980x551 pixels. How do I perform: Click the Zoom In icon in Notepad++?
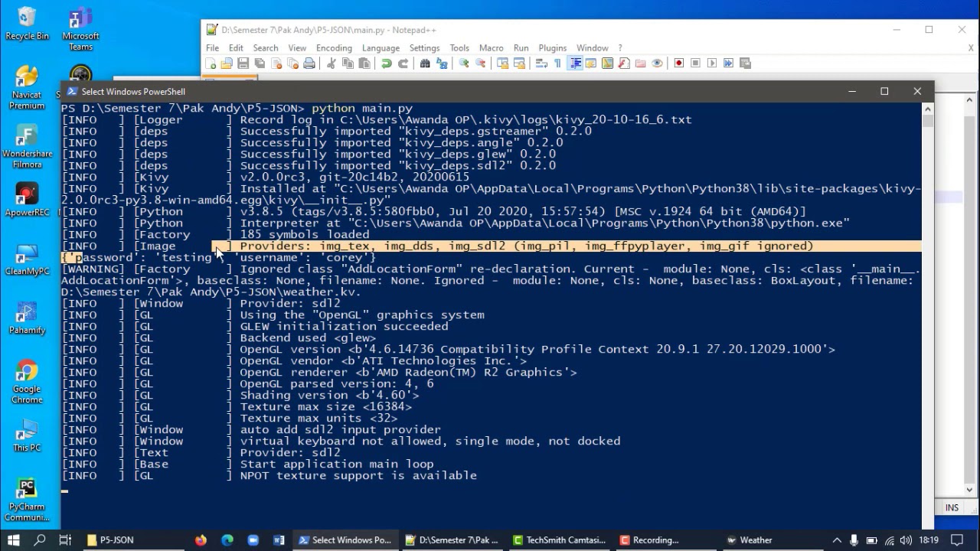pos(464,64)
